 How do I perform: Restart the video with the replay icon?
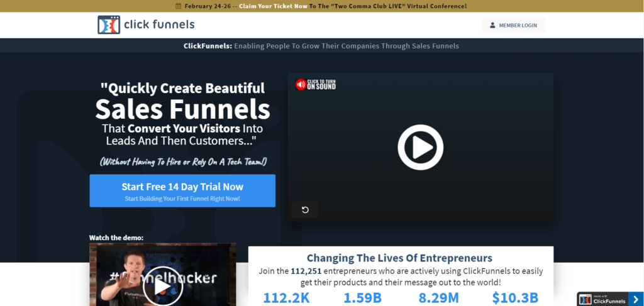pos(305,210)
